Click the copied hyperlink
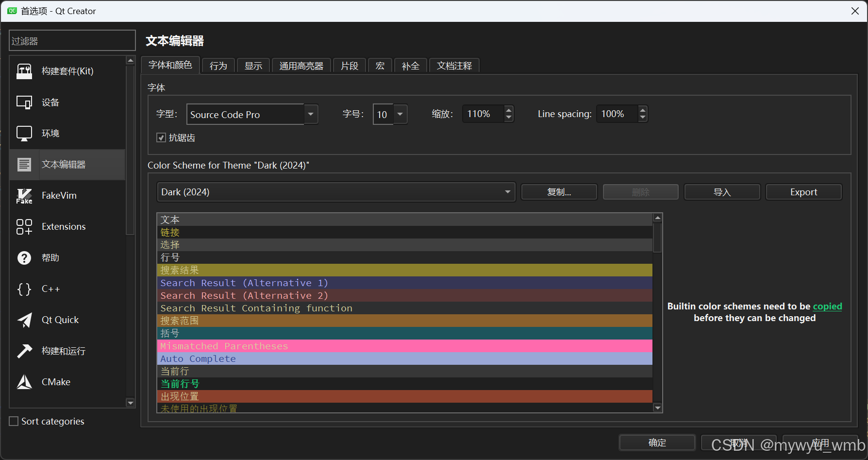 (827, 306)
